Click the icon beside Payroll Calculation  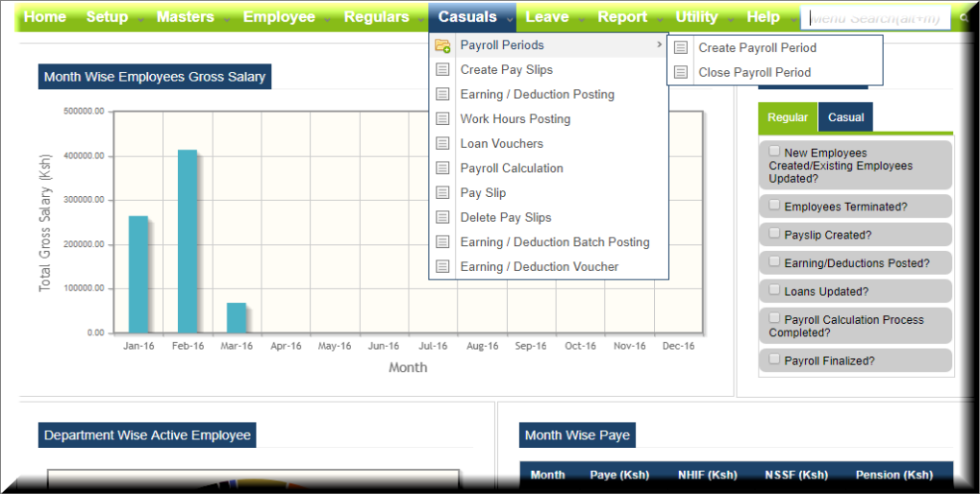pos(442,168)
